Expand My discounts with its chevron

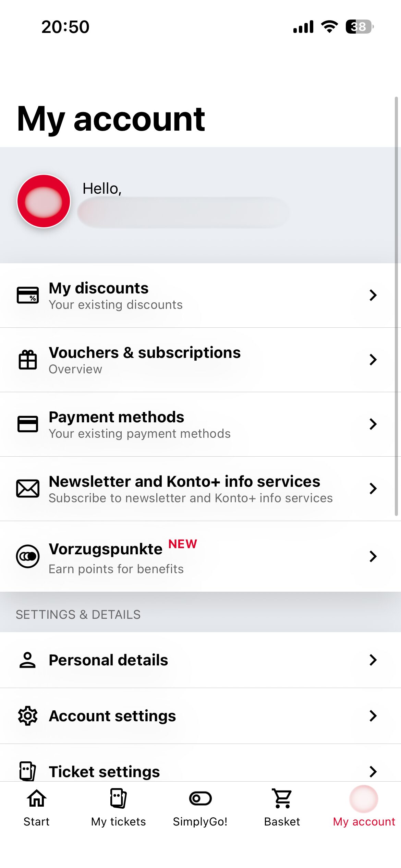373,295
